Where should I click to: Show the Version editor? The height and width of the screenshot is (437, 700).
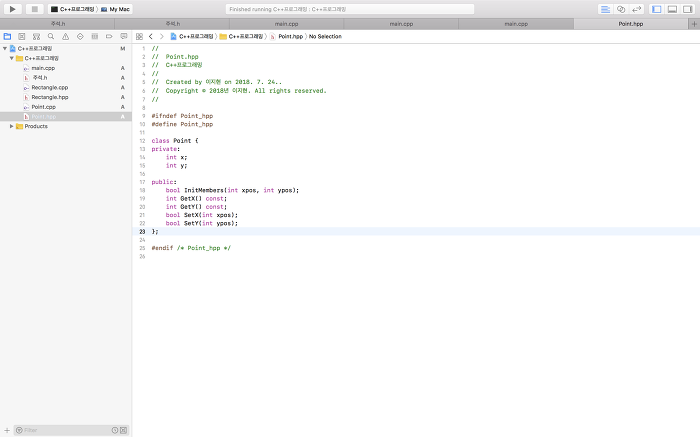[x=636, y=9]
